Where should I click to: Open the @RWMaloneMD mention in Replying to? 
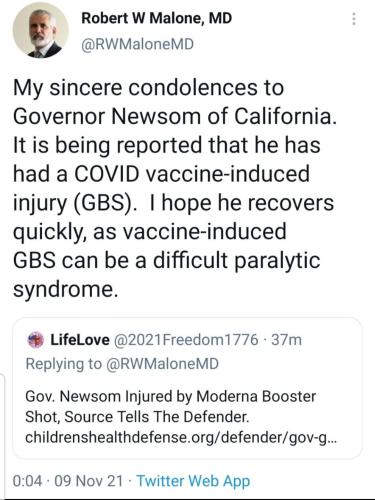[162, 364]
